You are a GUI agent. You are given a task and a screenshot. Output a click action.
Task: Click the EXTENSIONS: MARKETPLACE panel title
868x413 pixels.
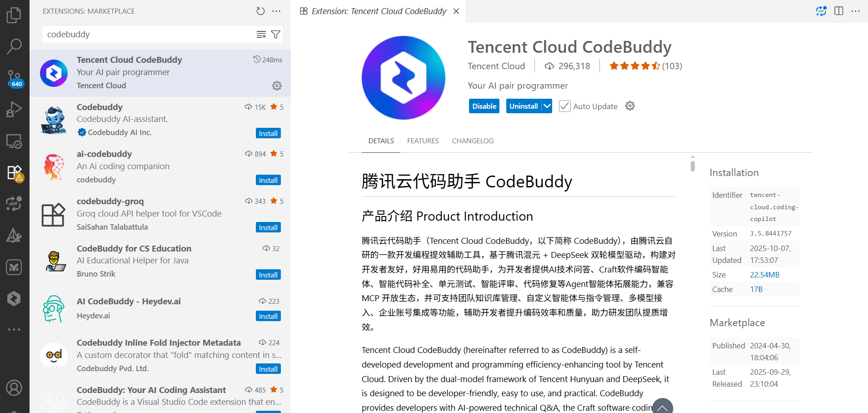point(89,11)
